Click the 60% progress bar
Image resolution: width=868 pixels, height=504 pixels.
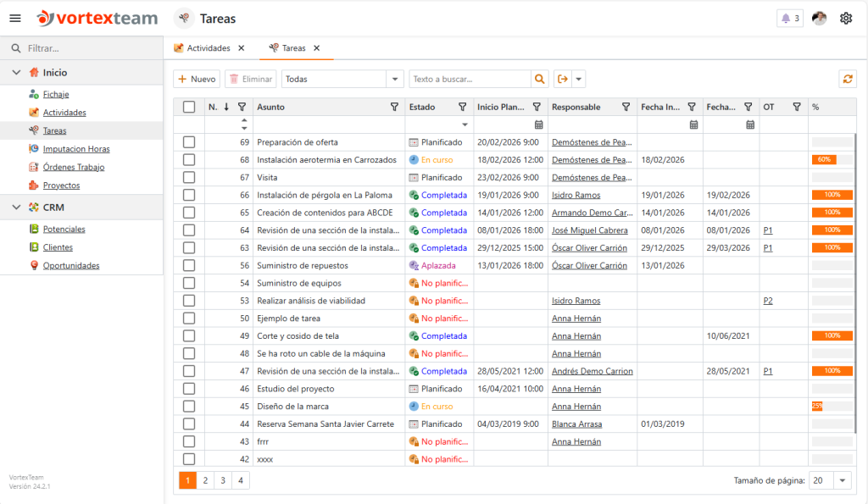(824, 160)
